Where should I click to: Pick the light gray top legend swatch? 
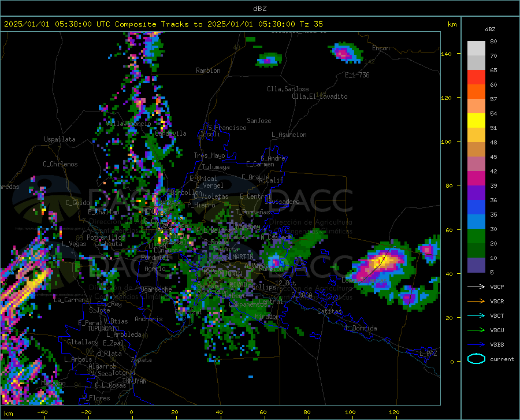click(476, 49)
